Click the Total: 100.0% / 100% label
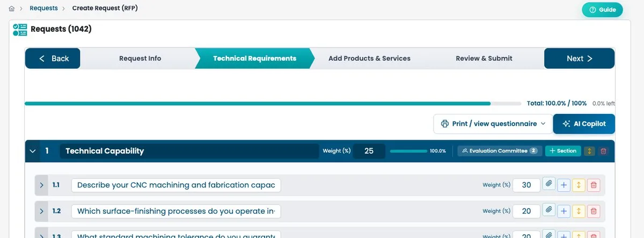Image resolution: width=644 pixels, height=238 pixels. 557,103
